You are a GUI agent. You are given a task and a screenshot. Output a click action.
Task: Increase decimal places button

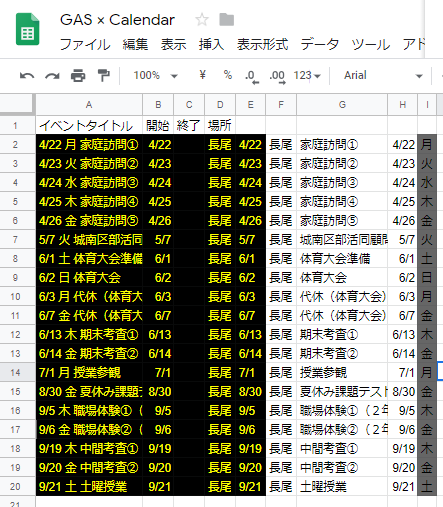[277, 77]
